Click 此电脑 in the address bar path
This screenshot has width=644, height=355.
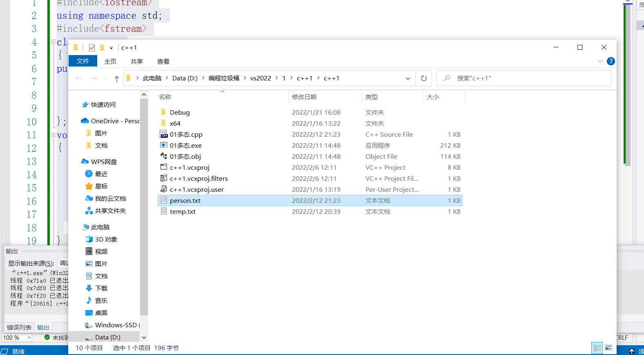pos(152,78)
